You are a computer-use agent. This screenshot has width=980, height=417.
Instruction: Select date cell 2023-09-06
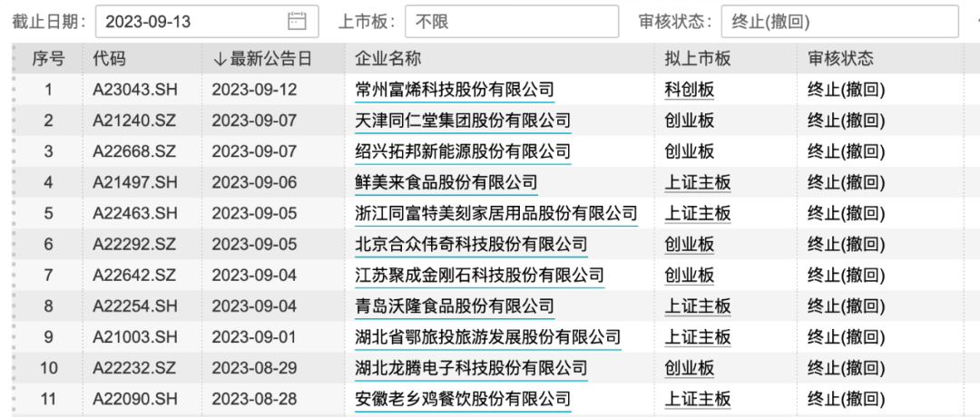[x=254, y=183]
